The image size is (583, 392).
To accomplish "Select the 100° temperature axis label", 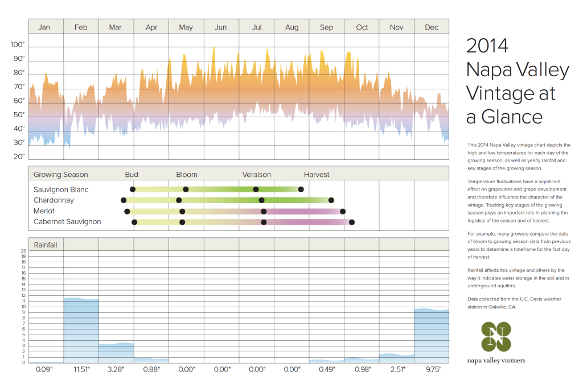I will coord(18,45).
